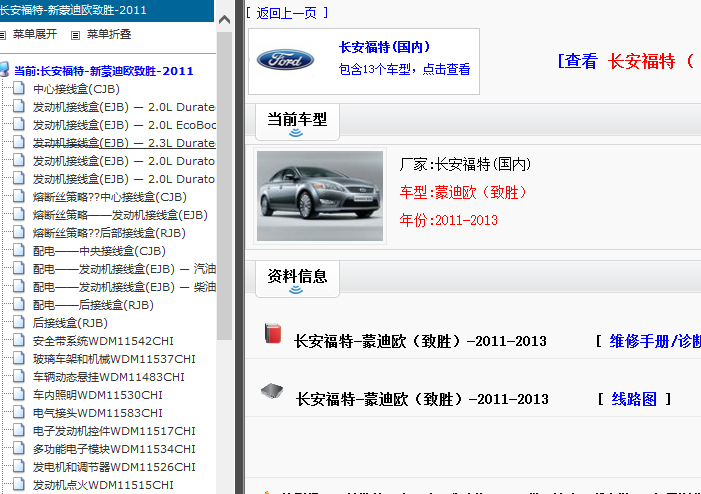Image resolution: width=701 pixels, height=494 pixels.
Task: Open the 查看 长安福特 link at the top right
Action: (x=626, y=61)
